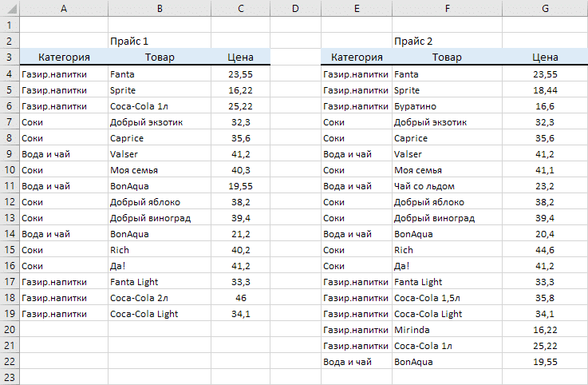Click the price cell '46'

click(x=240, y=298)
